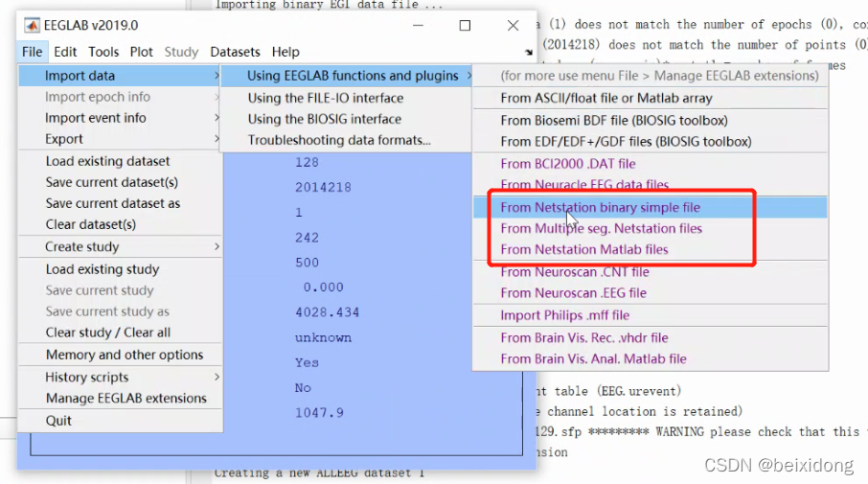This screenshot has height=484, width=868.
Task: Open the Plot menu
Action: pyautogui.click(x=141, y=52)
